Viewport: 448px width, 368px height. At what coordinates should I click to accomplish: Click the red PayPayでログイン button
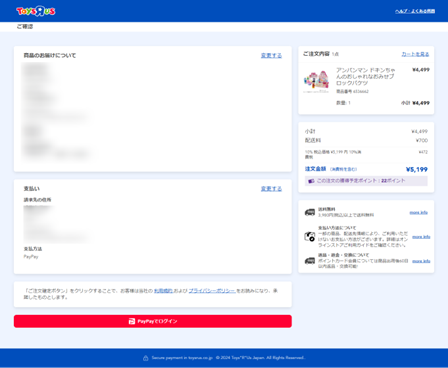pos(153,321)
